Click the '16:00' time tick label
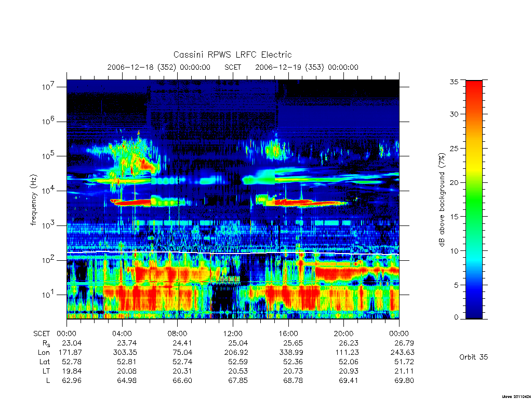Screen dimensions: 532x399 [x=288, y=334]
